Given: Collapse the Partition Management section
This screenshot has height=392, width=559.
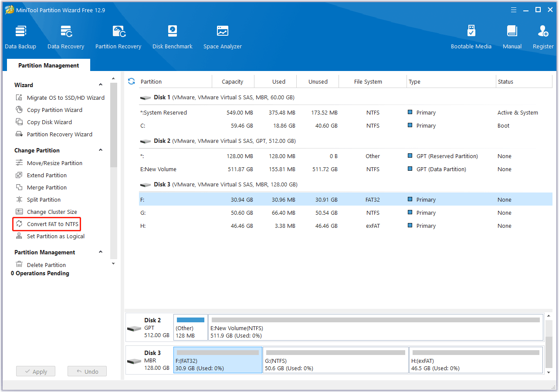Looking at the screenshot, I should coord(101,252).
